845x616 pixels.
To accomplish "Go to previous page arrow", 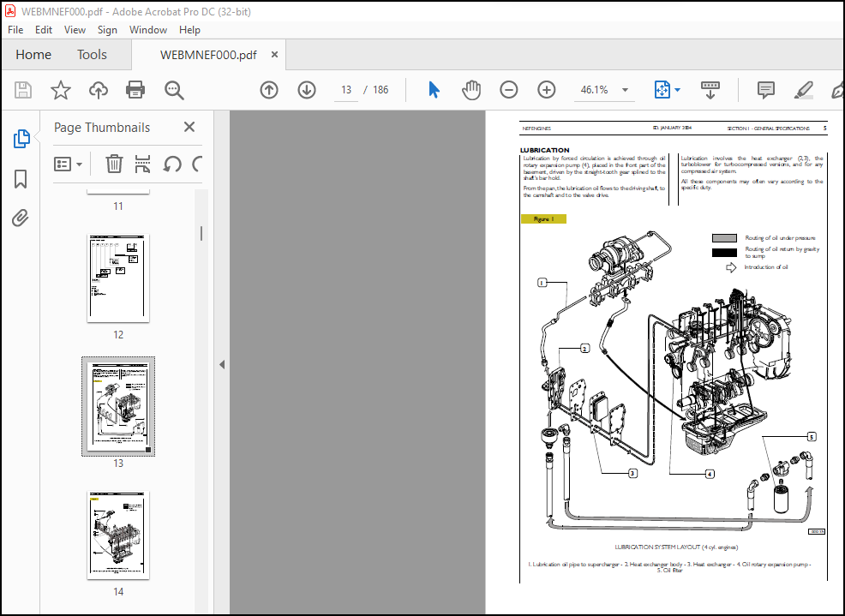I will [269, 90].
